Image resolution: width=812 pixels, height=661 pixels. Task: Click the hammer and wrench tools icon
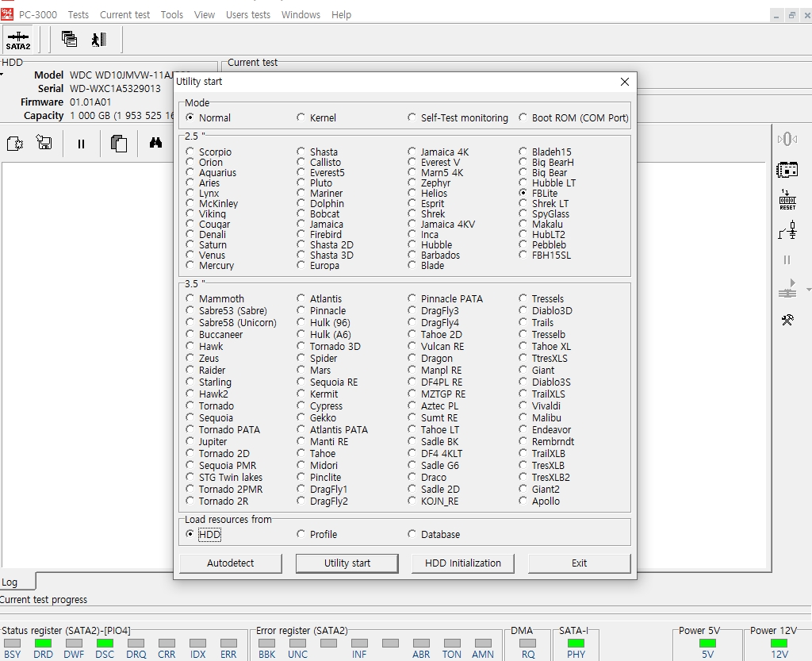click(x=787, y=320)
